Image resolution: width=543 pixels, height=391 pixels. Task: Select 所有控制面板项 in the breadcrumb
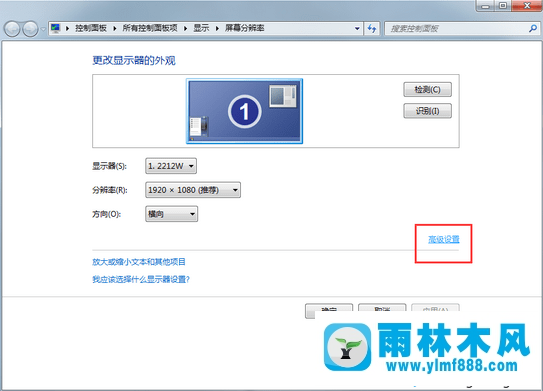click(150, 28)
